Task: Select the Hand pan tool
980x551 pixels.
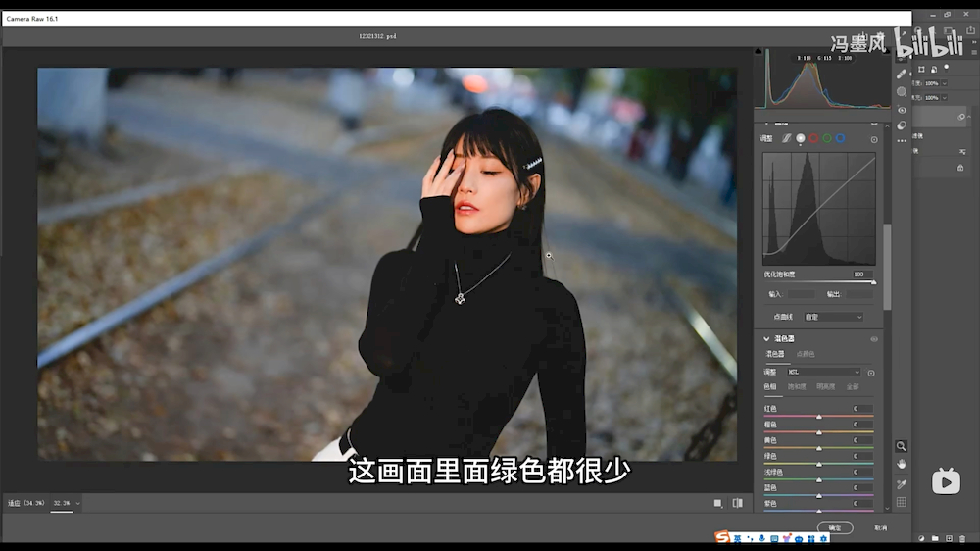Action: (902, 464)
